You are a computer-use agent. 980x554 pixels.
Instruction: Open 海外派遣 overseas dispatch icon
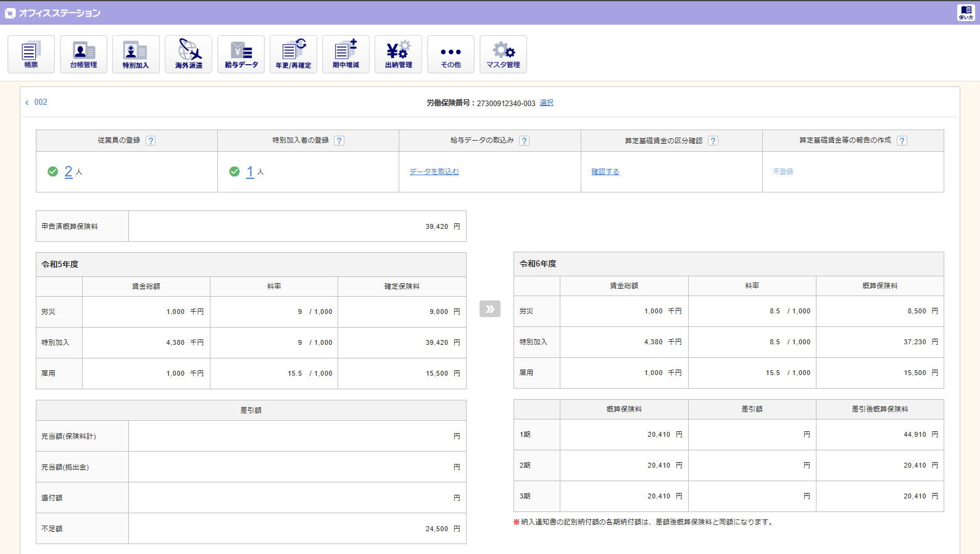coord(188,54)
